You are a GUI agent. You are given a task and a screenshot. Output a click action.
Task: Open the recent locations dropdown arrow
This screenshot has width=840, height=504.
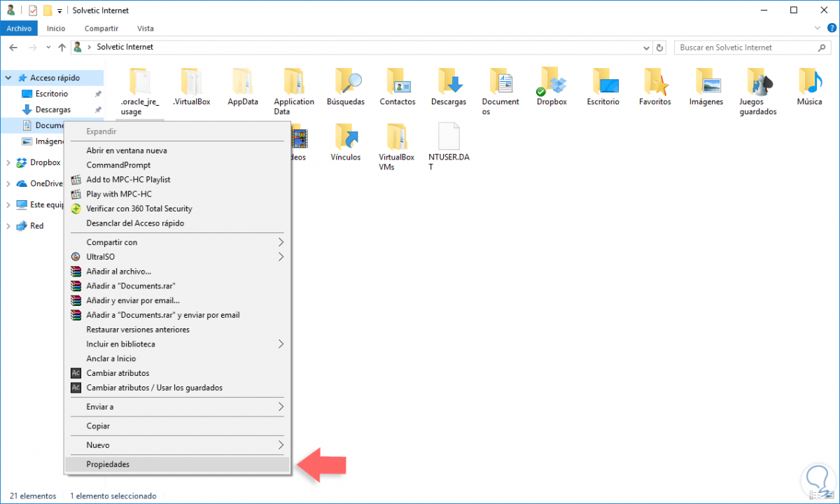48,48
